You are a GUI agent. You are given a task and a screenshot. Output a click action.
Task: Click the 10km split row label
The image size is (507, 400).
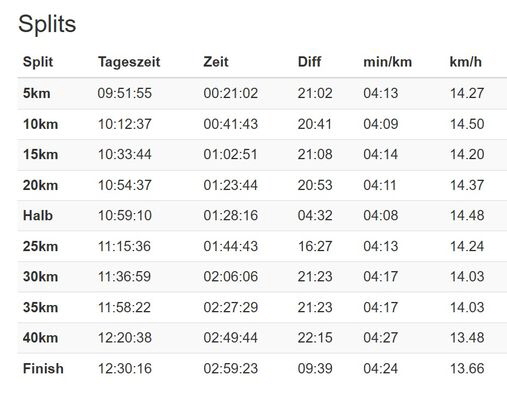pos(40,124)
